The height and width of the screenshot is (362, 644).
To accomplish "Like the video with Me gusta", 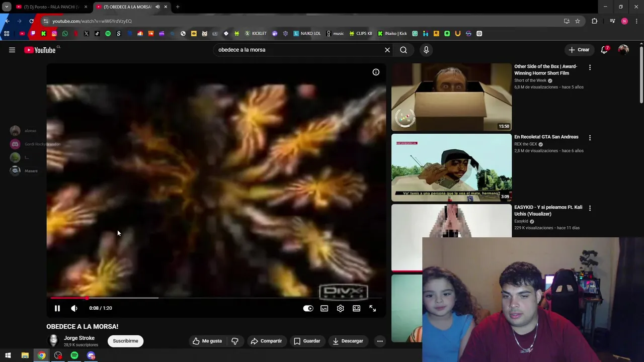I will point(207,341).
